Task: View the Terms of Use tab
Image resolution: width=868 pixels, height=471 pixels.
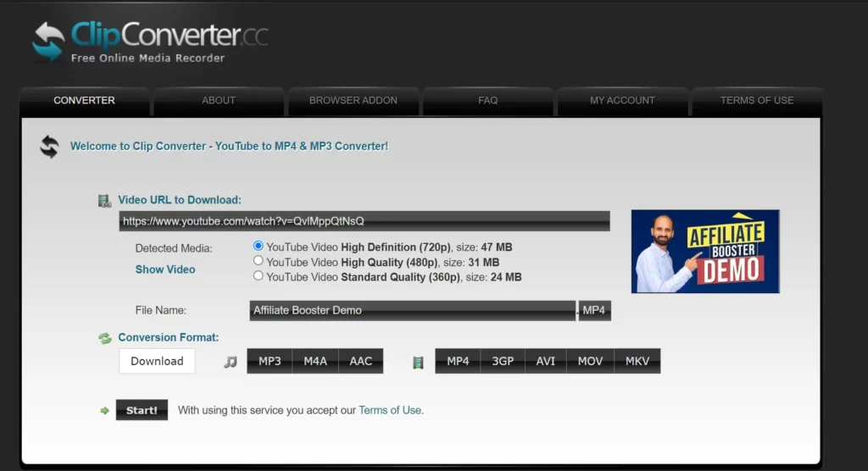Action: pos(757,101)
